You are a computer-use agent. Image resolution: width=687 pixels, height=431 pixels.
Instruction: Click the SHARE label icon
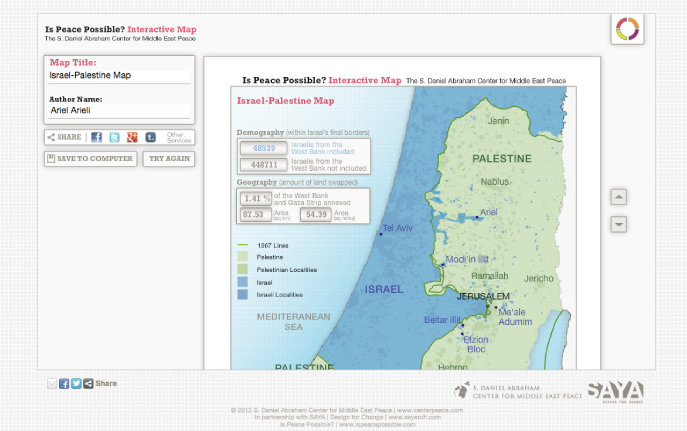tap(64, 137)
